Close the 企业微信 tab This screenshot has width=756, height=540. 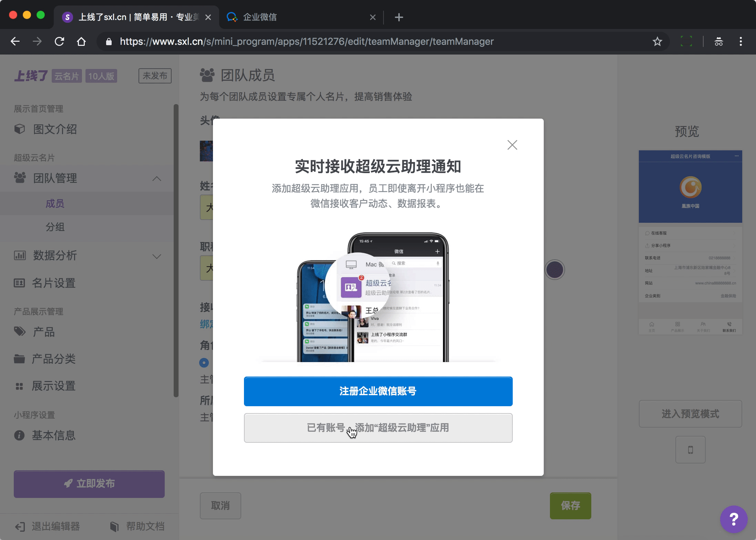pyautogui.click(x=372, y=17)
